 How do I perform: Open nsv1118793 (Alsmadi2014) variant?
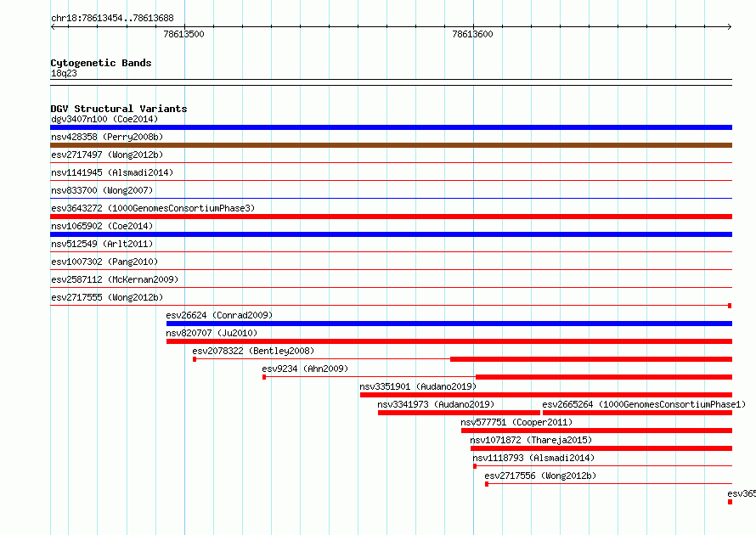tap(533, 458)
